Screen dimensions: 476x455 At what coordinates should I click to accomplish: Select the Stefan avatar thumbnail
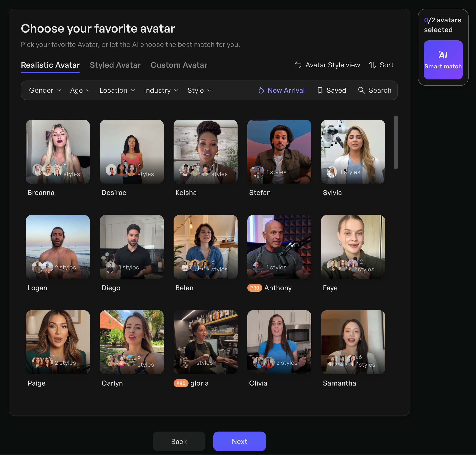click(279, 151)
